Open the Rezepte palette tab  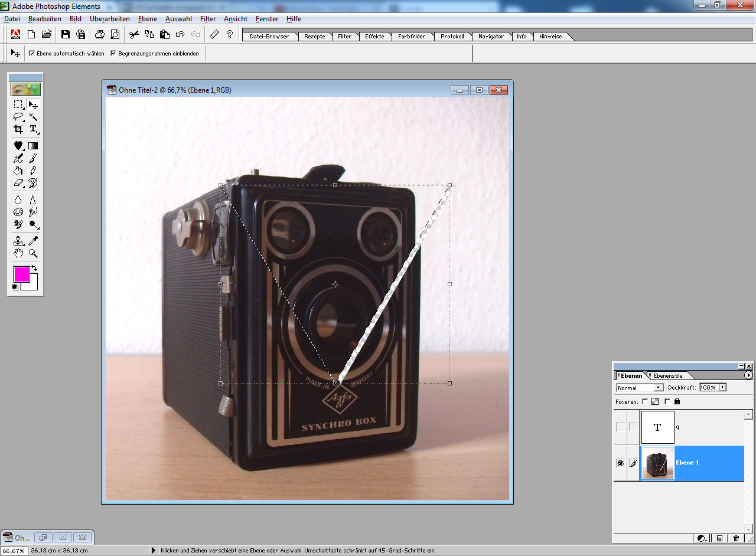(x=315, y=37)
